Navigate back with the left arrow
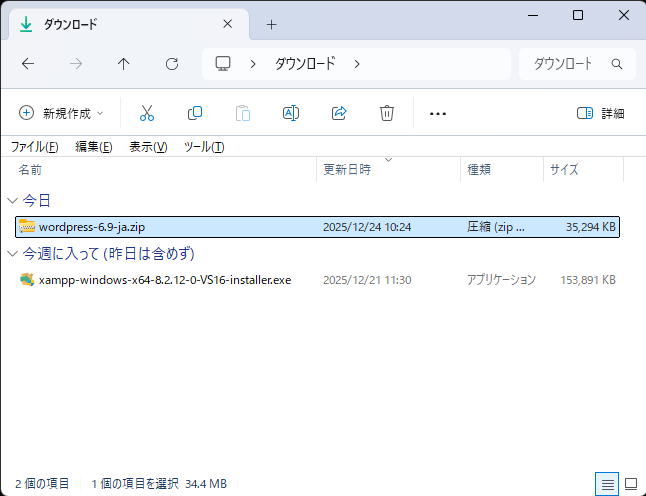 [28, 64]
